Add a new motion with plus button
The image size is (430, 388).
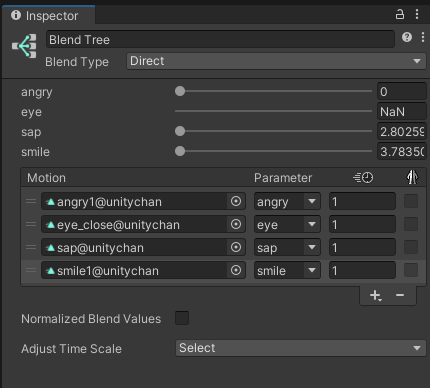[x=375, y=295]
